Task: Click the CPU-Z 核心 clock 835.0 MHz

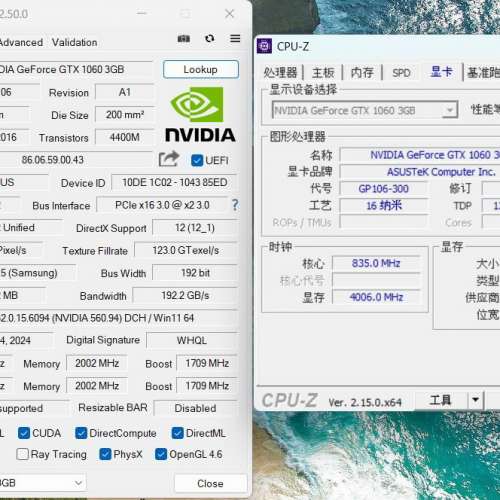Action: tap(376, 263)
